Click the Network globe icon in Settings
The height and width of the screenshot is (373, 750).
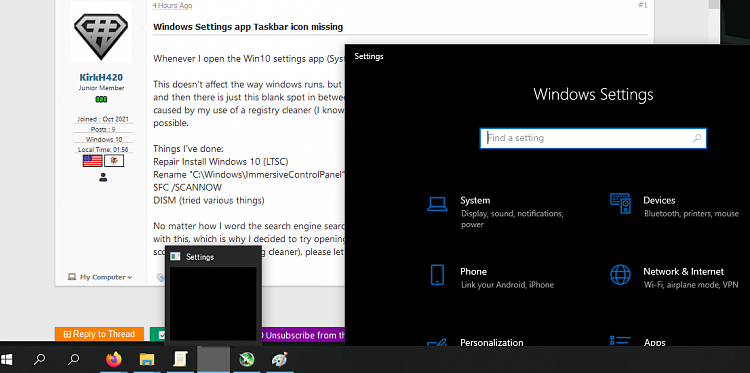coord(620,275)
